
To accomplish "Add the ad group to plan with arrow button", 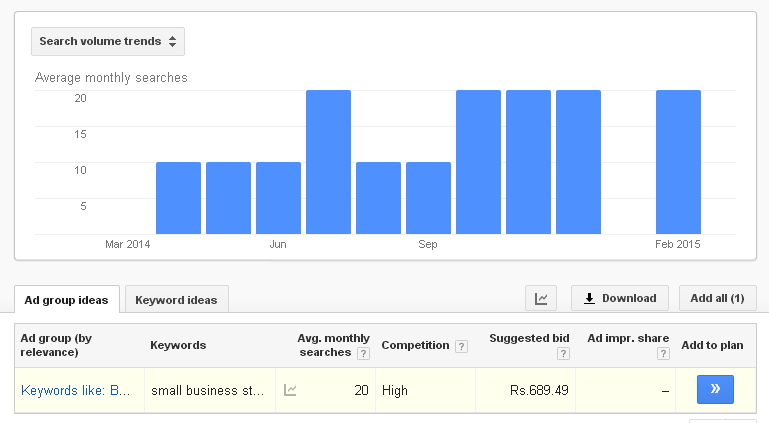I will coord(715,389).
